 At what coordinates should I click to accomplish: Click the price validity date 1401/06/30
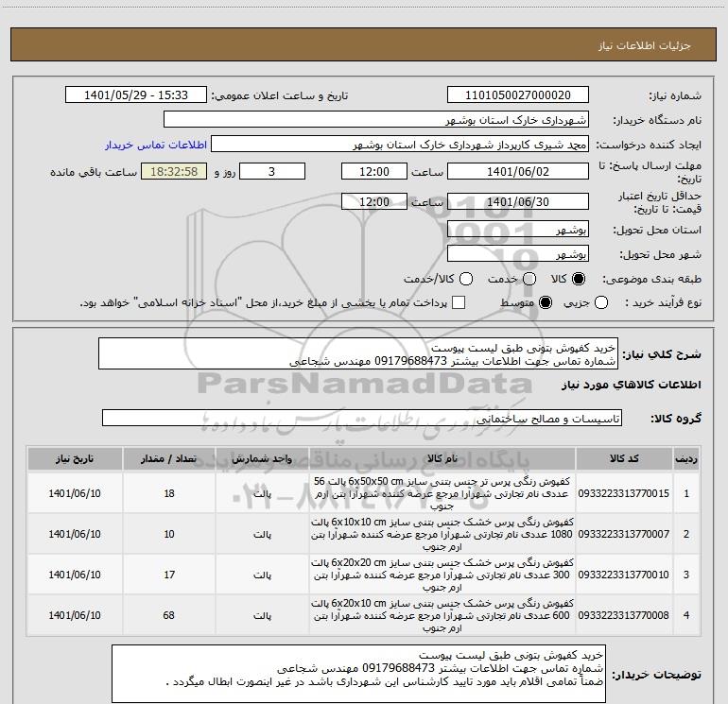pyautogui.click(x=518, y=201)
